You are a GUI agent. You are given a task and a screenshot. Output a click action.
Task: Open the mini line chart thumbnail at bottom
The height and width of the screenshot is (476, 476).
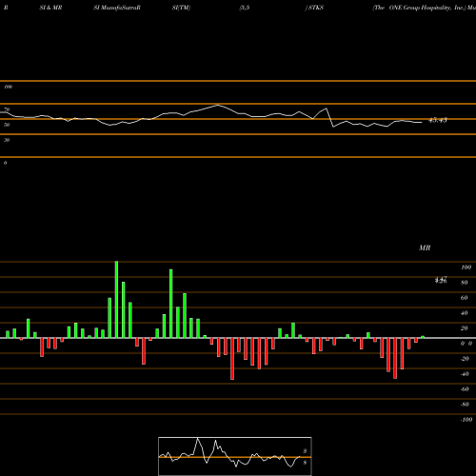coord(235,456)
